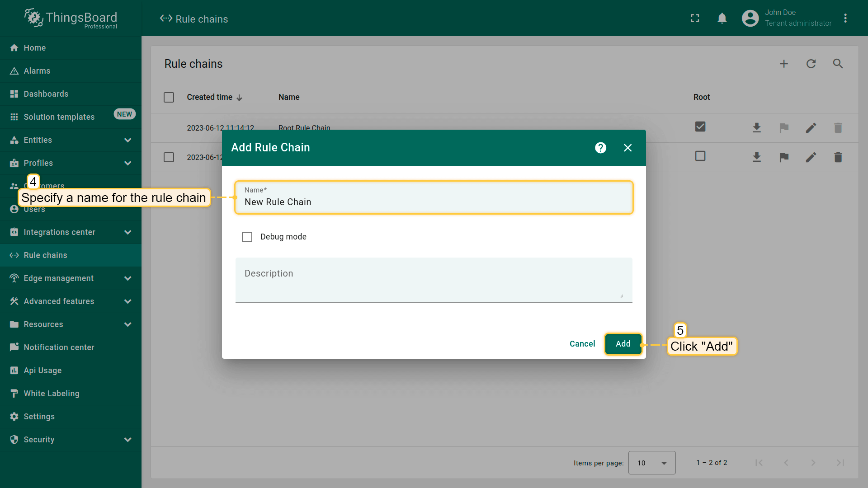Toggle the Root checkbox on second row
This screenshot has height=488, width=868.
tap(700, 156)
